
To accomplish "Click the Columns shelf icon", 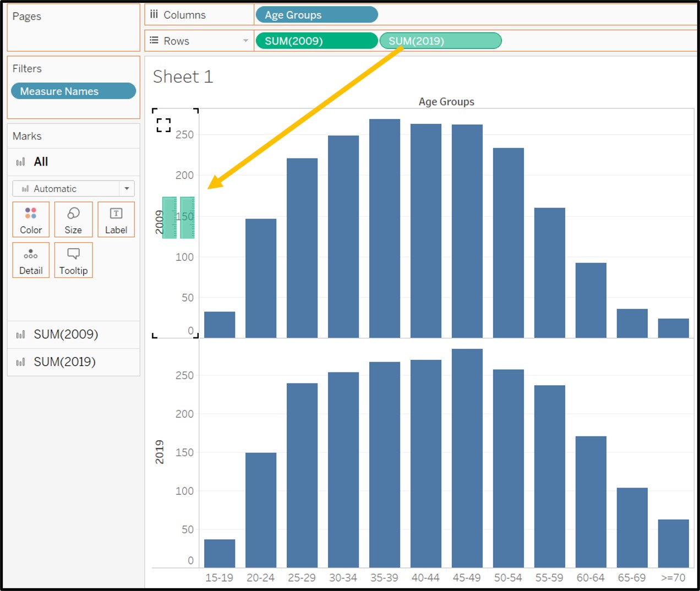I will point(154,15).
